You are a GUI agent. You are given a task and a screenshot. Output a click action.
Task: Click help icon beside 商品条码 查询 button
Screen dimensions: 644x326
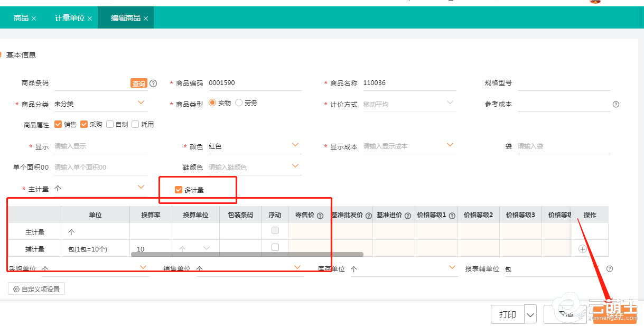153,83
